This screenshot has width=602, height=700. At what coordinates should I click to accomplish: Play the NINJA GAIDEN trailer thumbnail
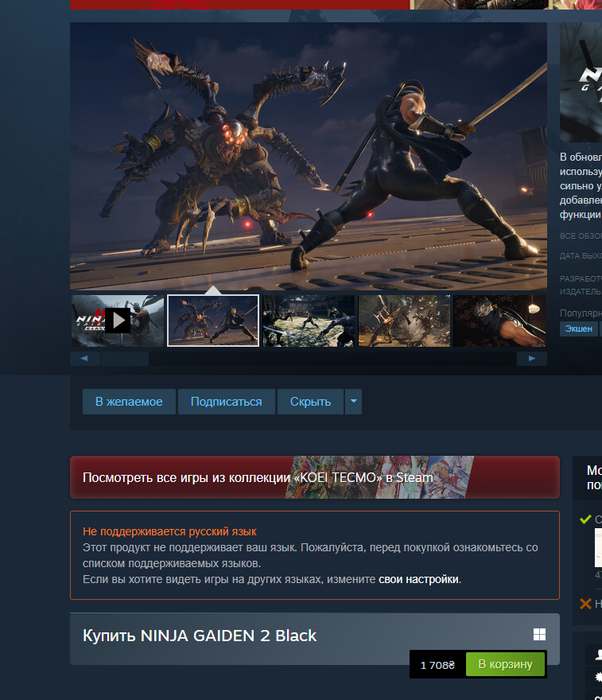[x=118, y=321]
